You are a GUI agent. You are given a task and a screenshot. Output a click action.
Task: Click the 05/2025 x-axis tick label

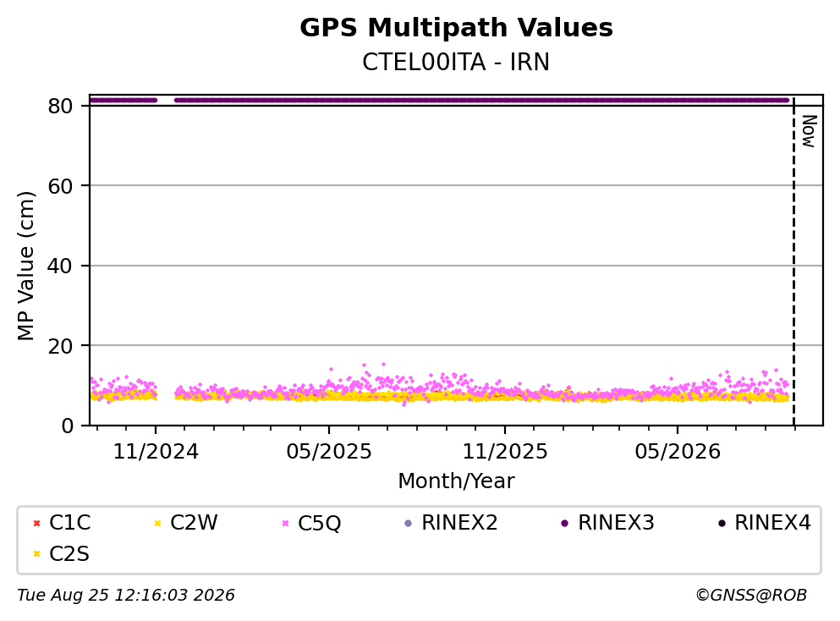point(328,452)
